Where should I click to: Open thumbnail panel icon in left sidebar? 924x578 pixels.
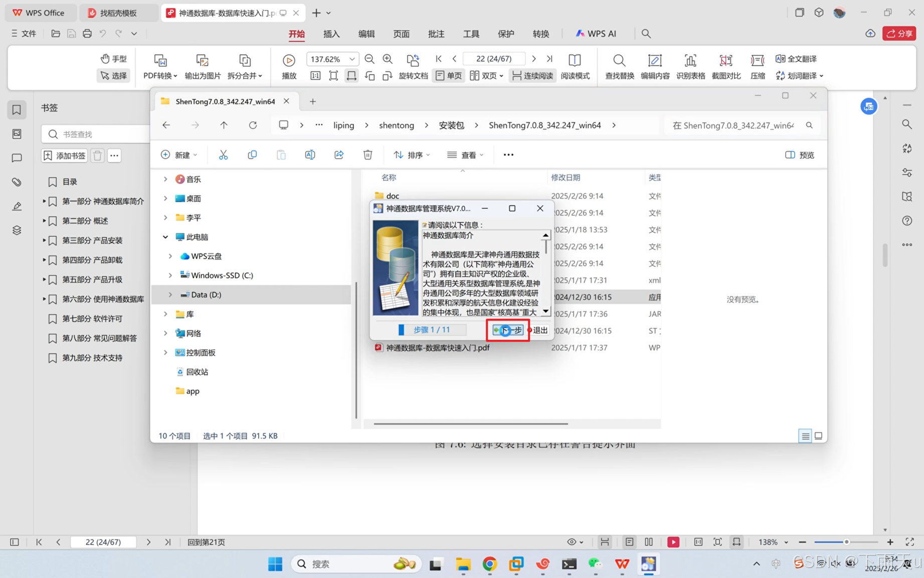(x=17, y=134)
